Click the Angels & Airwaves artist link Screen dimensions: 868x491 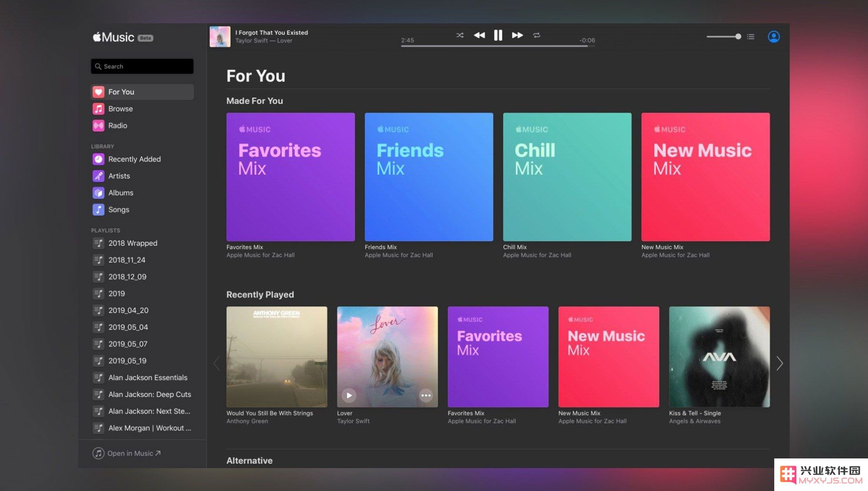tap(694, 421)
